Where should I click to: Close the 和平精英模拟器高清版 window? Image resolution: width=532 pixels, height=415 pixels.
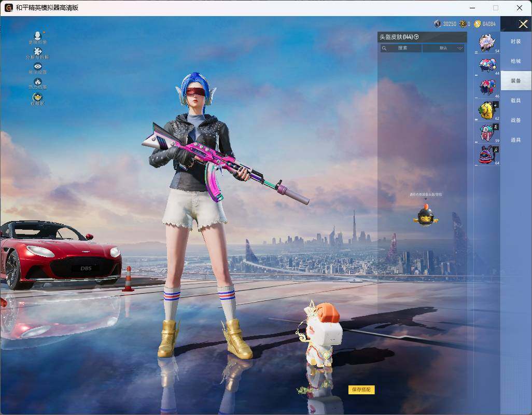click(520, 7)
